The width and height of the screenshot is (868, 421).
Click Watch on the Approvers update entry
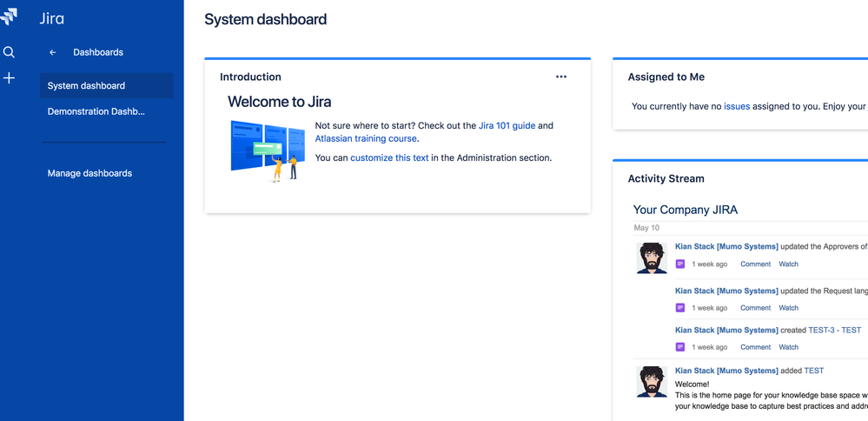tap(789, 264)
